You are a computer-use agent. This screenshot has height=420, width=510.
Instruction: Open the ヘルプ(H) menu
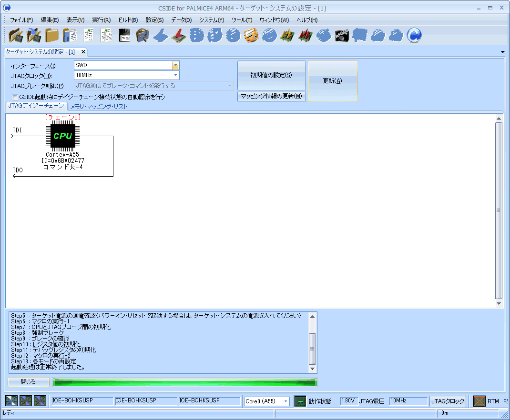[307, 20]
